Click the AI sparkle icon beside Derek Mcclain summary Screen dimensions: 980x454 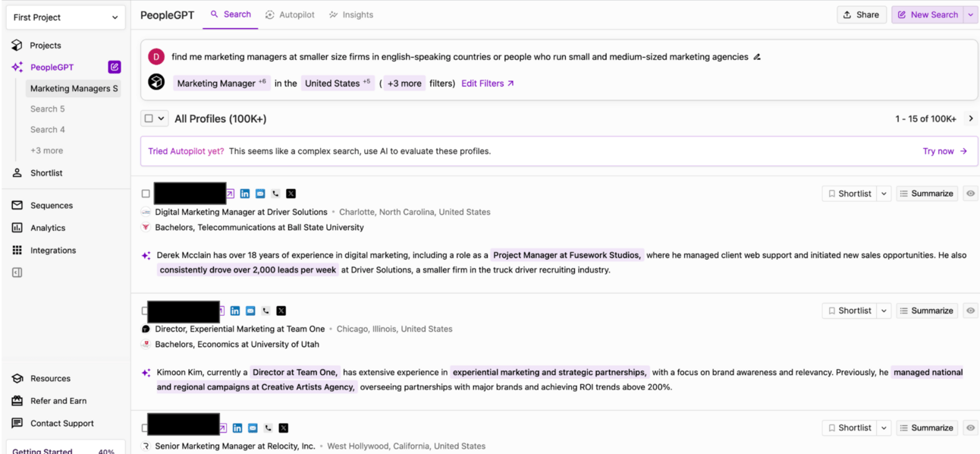tap(146, 256)
